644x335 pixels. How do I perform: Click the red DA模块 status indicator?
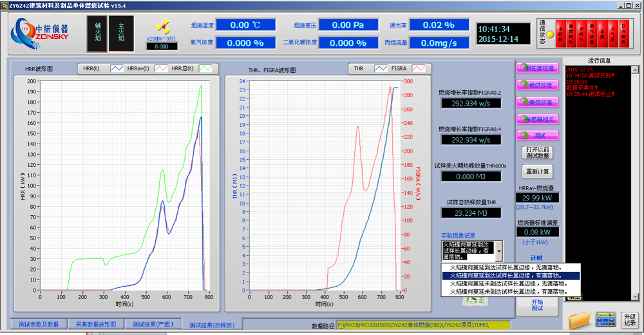coord(623,33)
